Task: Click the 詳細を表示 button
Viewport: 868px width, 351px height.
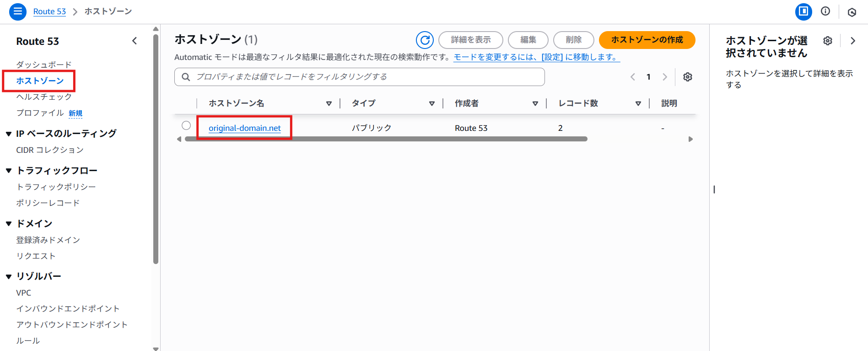Action: (471, 40)
